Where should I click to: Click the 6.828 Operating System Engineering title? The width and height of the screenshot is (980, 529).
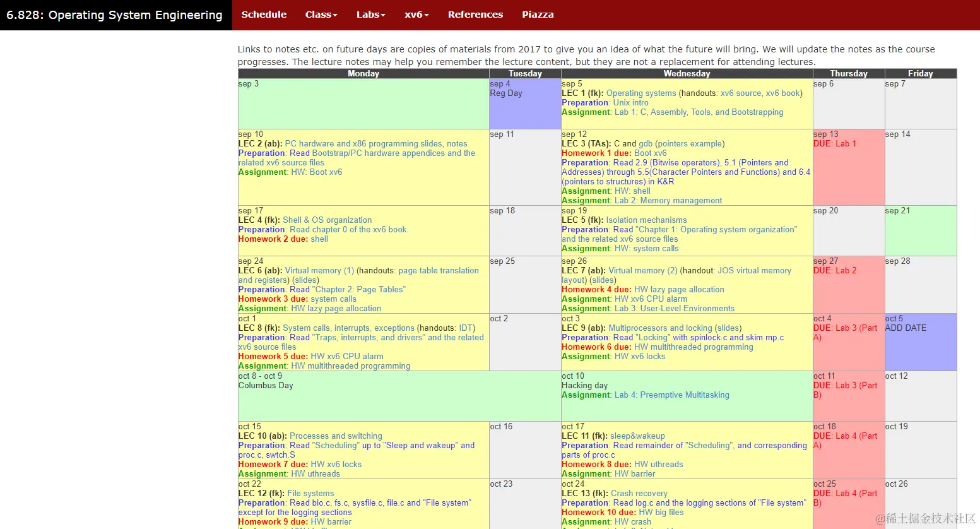pyautogui.click(x=114, y=15)
